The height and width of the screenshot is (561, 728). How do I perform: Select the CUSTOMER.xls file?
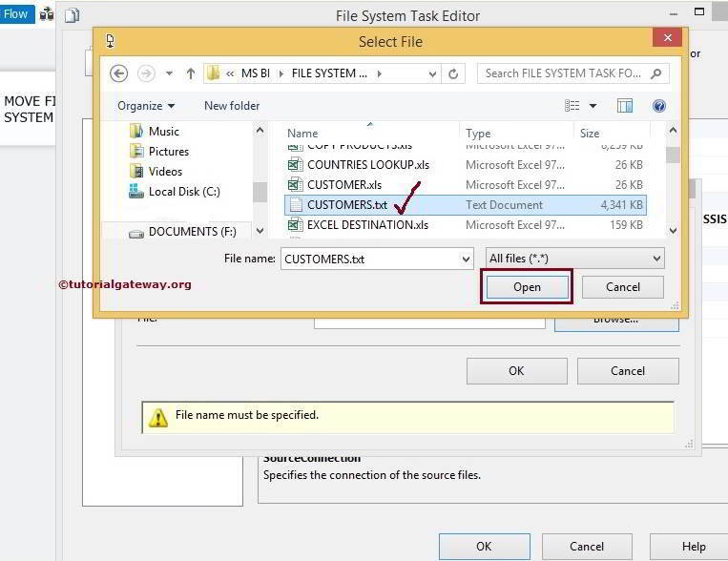466,185
